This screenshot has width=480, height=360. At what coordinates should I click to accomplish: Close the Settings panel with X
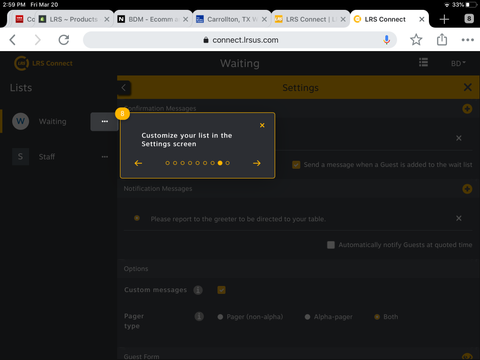click(x=468, y=87)
